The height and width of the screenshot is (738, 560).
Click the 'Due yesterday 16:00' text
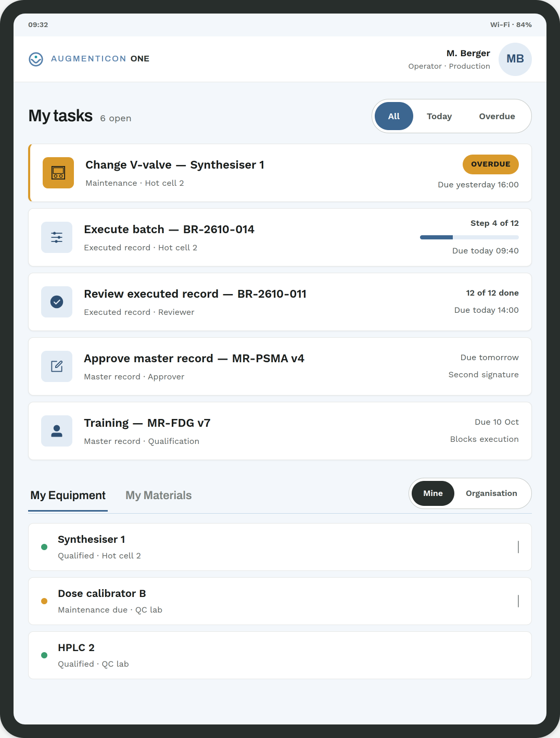(478, 185)
